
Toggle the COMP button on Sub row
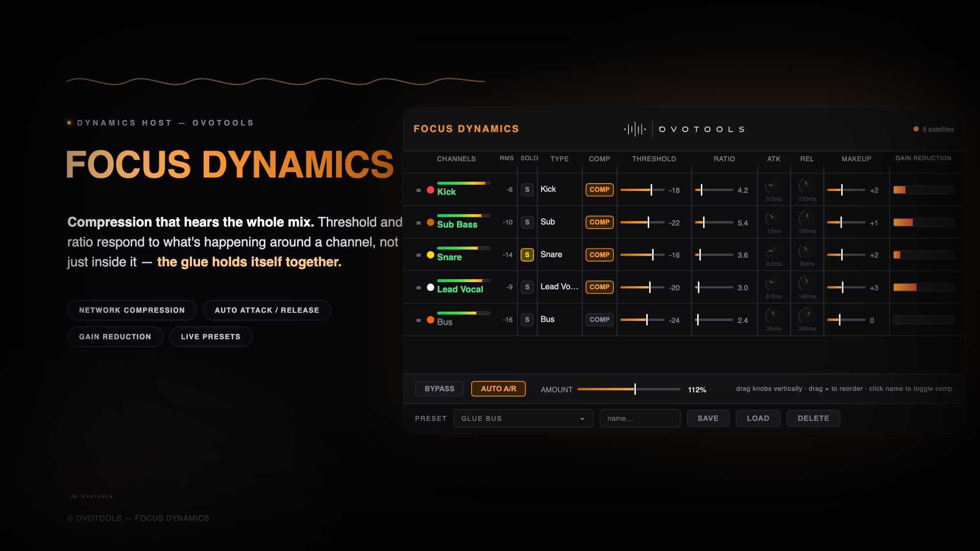click(x=599, y=222)
